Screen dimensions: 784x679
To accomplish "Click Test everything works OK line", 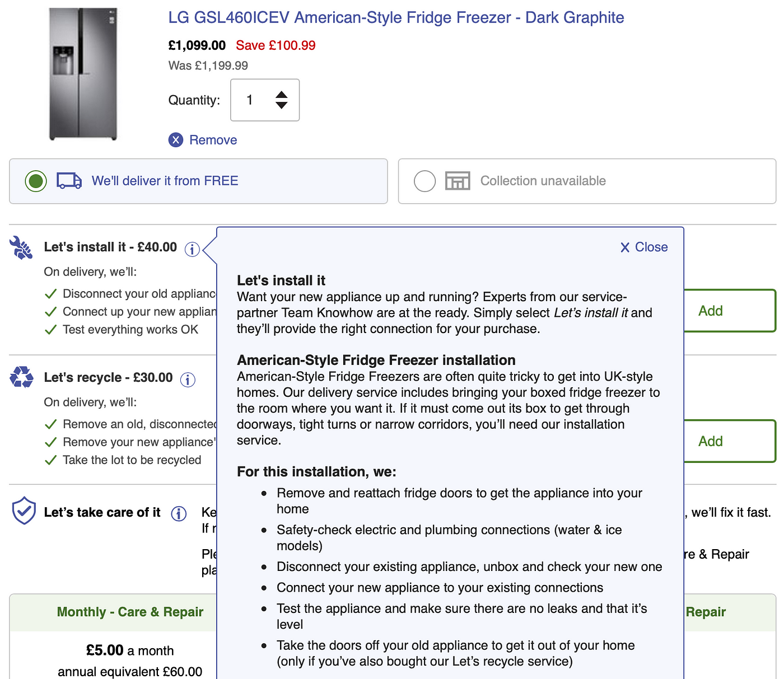I will pos(130,329).
